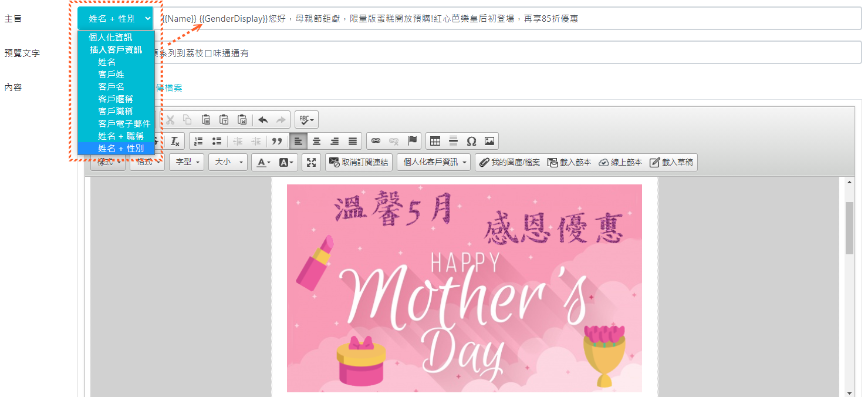The height and width of the screenshot is (397, 868).
Task: Increase indent of the paragraph
Action: (256, 141)
